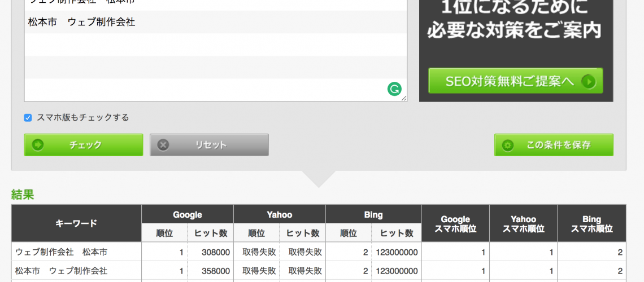Screen dimensions: 644x282
Task: Click the 1位になるために必要な対策をご案内 banner text
Action: [x=515, y=19]
